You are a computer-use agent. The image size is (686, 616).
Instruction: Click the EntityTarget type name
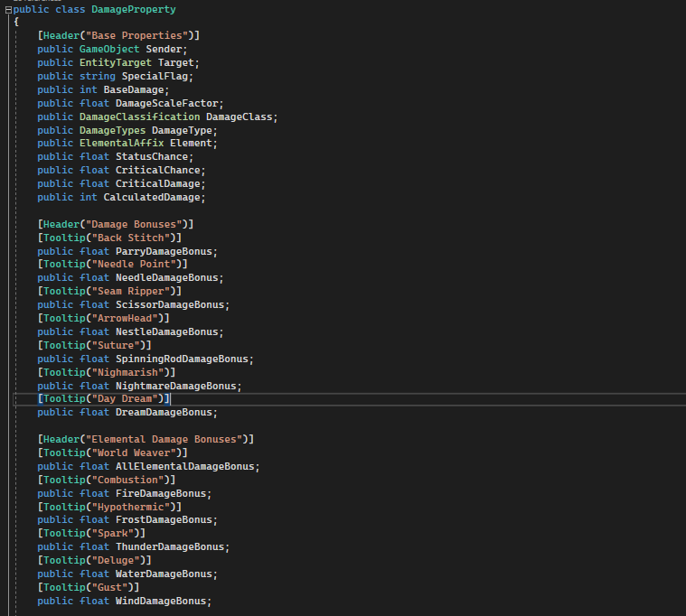click(x=116, y=62)
